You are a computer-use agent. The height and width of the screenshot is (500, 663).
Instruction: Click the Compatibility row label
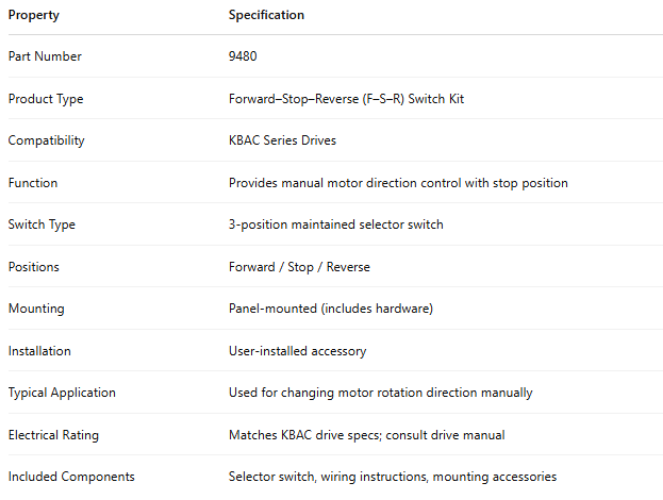(x=46, y=141)
